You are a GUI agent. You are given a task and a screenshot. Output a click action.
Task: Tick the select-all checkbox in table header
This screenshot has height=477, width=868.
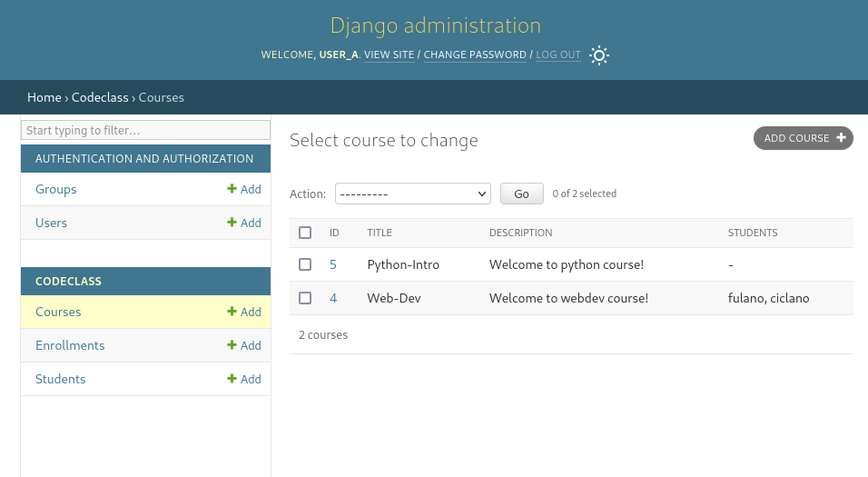pyautogui.click(x=305, y=233)
